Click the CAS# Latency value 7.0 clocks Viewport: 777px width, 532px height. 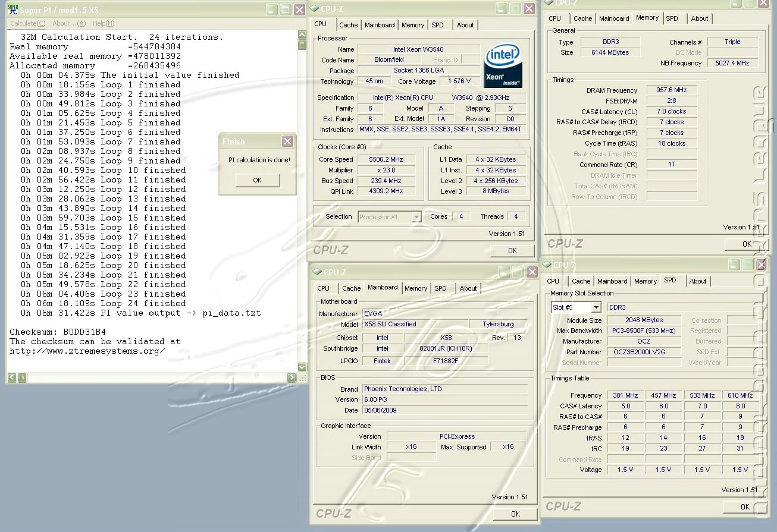pos(672,111)
